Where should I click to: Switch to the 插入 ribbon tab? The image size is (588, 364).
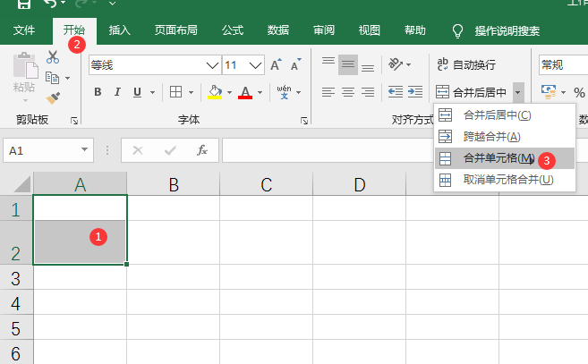120,30
